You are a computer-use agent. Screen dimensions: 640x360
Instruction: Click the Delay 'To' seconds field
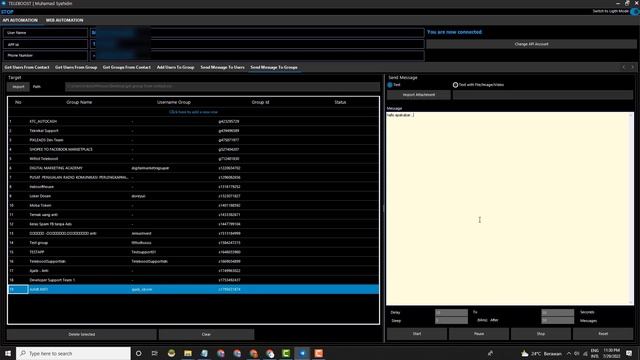558,313
